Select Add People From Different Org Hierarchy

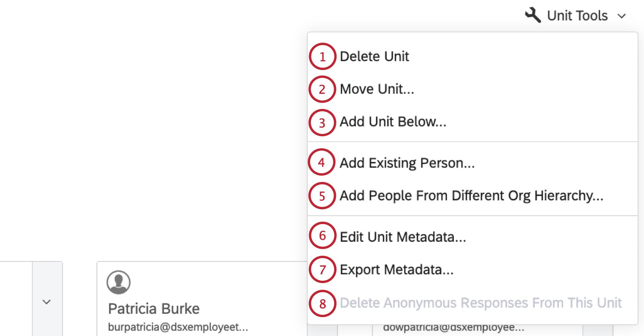click(471, 196)
